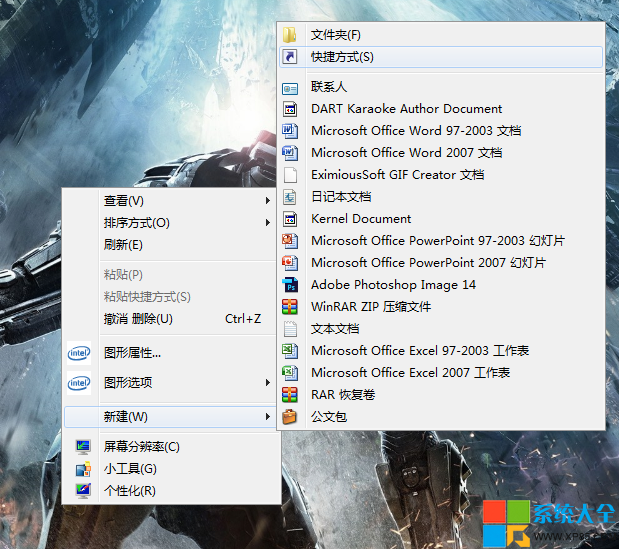This screenshot has width=619, height=549.
Task: Click the notepad icon beside 文本文档
Action: (290, 329)
